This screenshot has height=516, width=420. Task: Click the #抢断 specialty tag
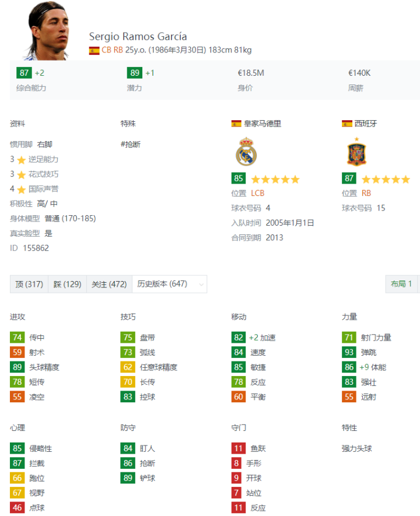pos(131,145)
